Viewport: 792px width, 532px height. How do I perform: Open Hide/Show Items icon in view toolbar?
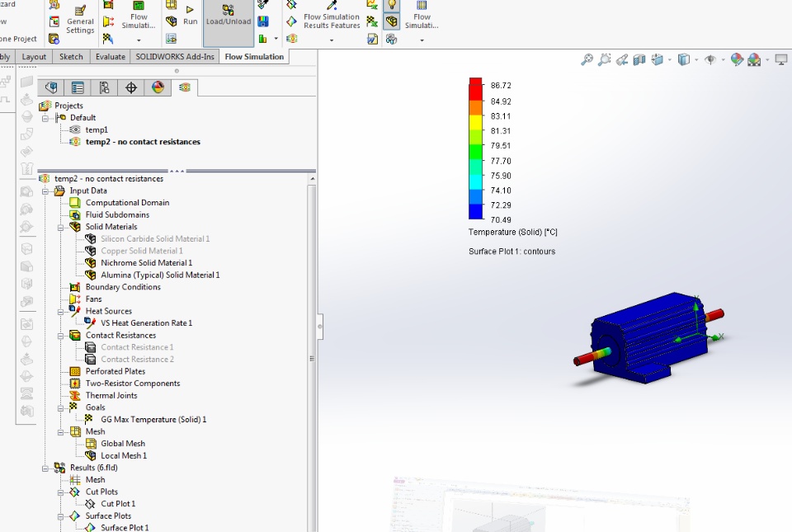coord(710,60)
